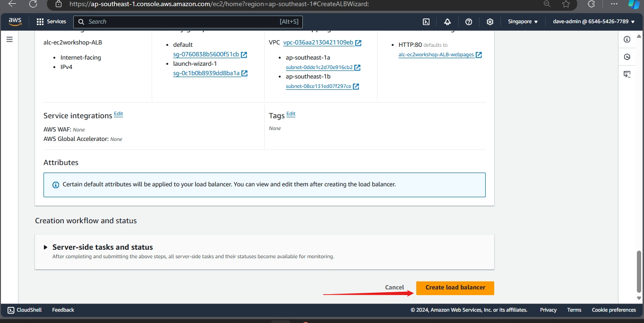This screenshot has height=323, width=644.
Task: Click the help question mark icon
Action: click(x=469, y=22)
